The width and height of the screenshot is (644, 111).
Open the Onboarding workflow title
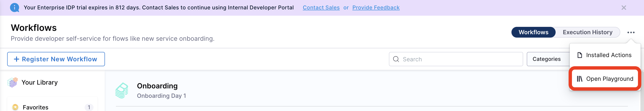pyautogui.click(x=157, y=86)
